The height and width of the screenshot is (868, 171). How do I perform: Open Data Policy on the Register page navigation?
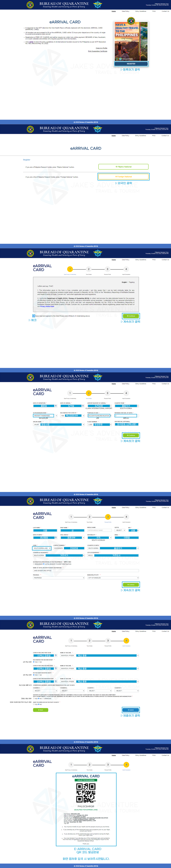point(125,135)
